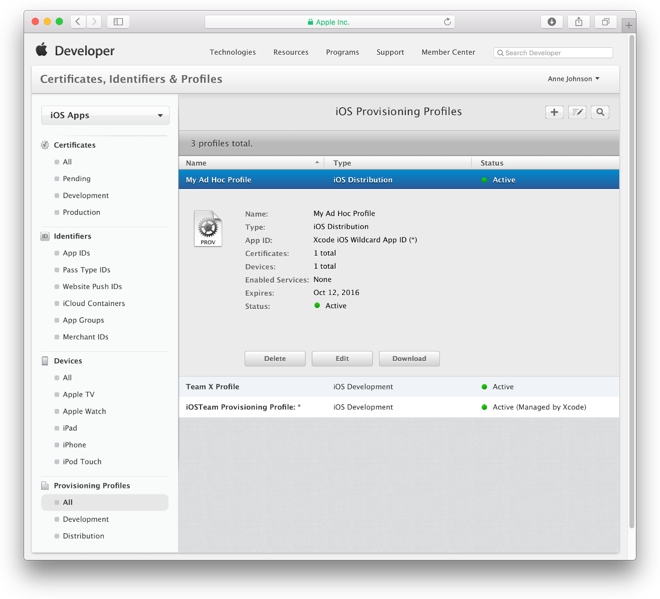660x599 pixels.
Task: Click the Safari address bar
Action: pos(330,22)
